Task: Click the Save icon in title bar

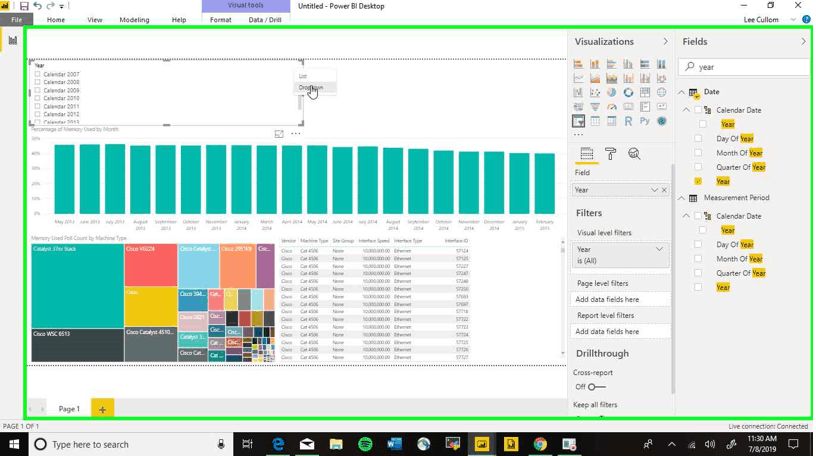Action: [24, 6]
